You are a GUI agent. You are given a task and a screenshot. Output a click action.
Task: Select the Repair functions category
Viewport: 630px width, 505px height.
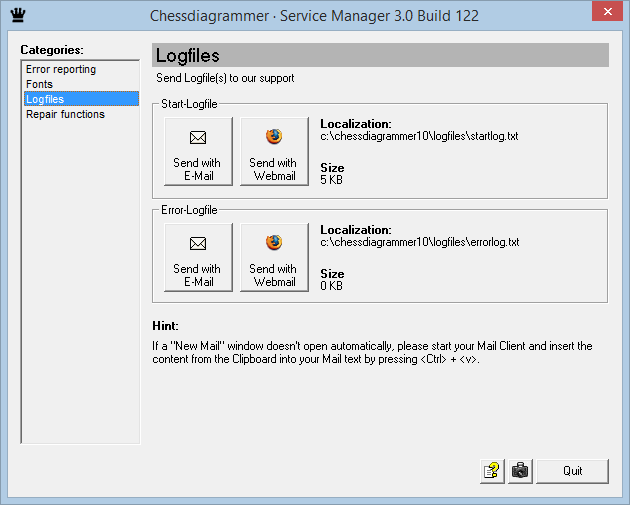[82, 114]
